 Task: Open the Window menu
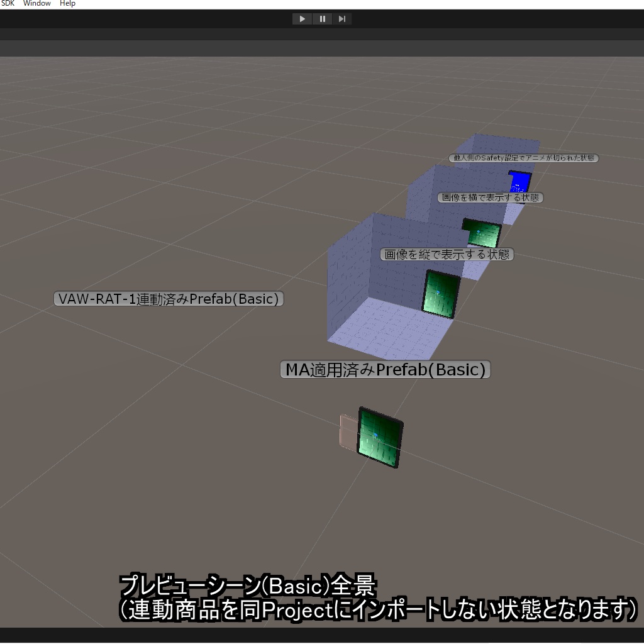[37, 3]
